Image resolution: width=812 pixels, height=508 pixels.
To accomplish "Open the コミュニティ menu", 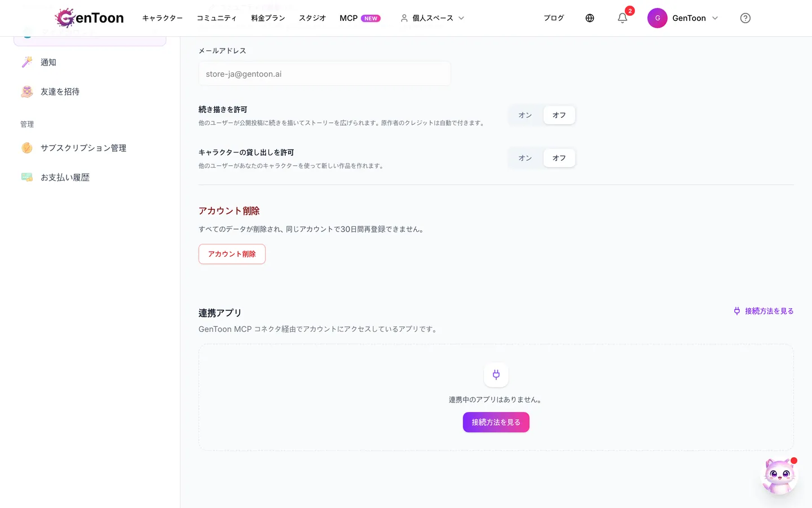I will pos(217,18).
